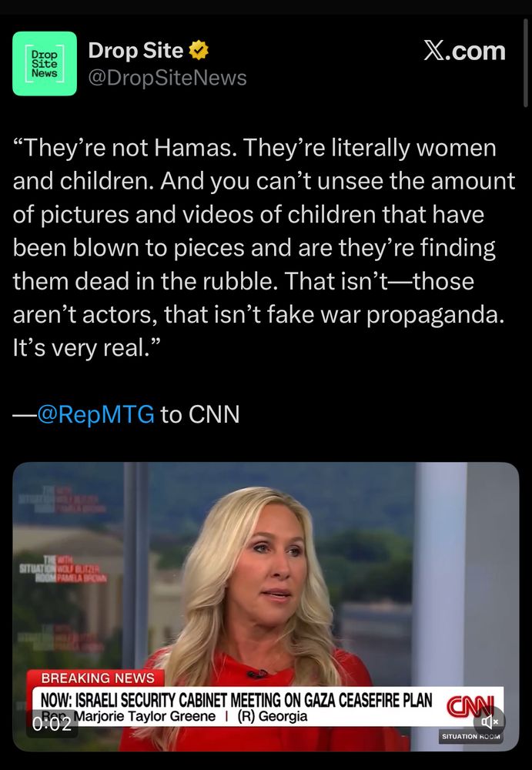Click the "aren't actors" line of the post
The width and height of the screenshot is (532, 770).
tap(259, 314)
